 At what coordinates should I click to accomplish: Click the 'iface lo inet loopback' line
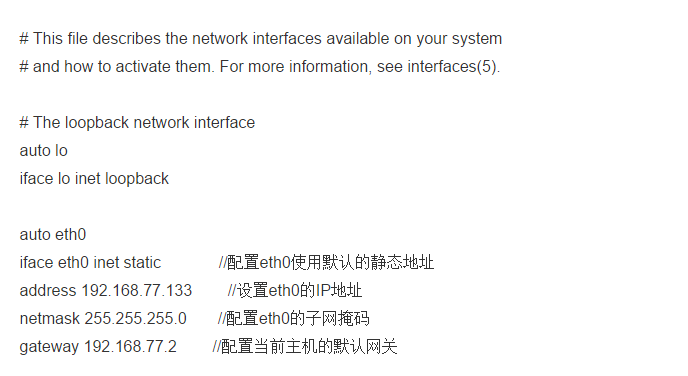(94, 179)
